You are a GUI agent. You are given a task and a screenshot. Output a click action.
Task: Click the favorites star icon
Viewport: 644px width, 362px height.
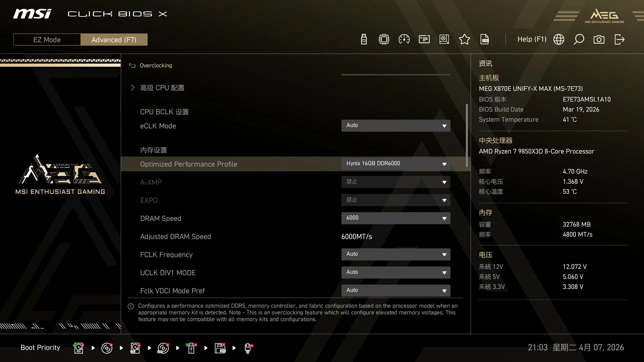pos(464,40)
